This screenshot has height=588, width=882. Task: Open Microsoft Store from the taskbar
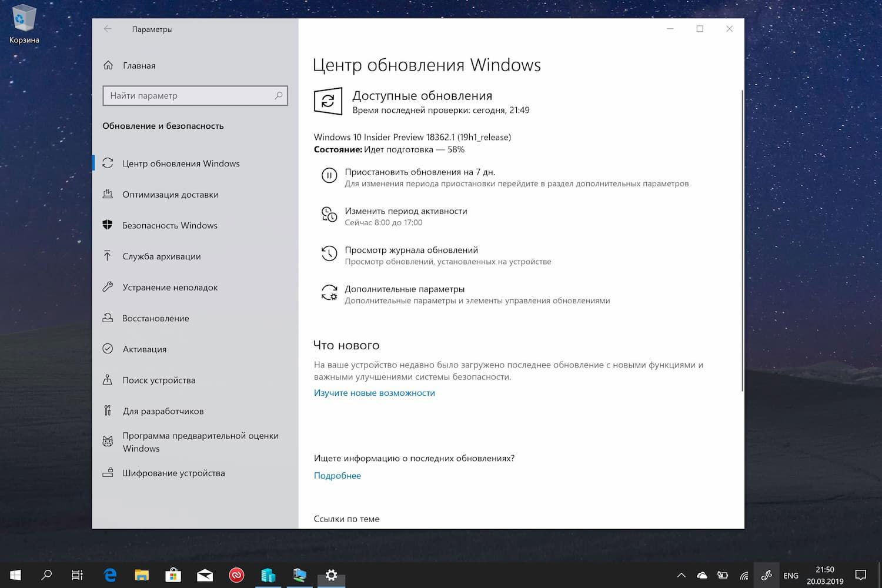pos(173,575)
